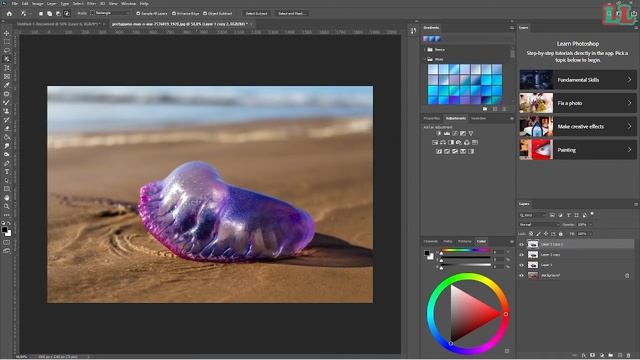Click the Home icon in options bar

tap(9, 13)
